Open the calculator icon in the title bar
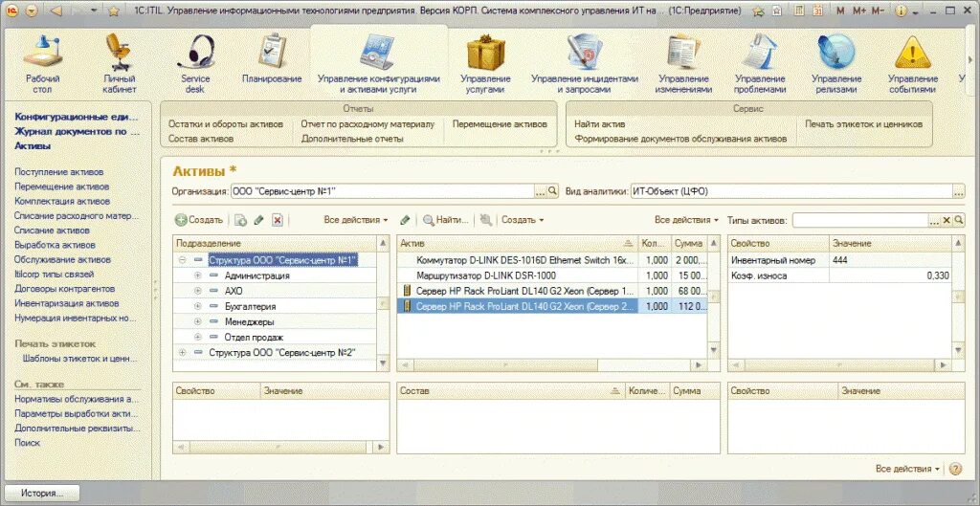The width and height of the screenshot is (980, 506). (799, 11)
